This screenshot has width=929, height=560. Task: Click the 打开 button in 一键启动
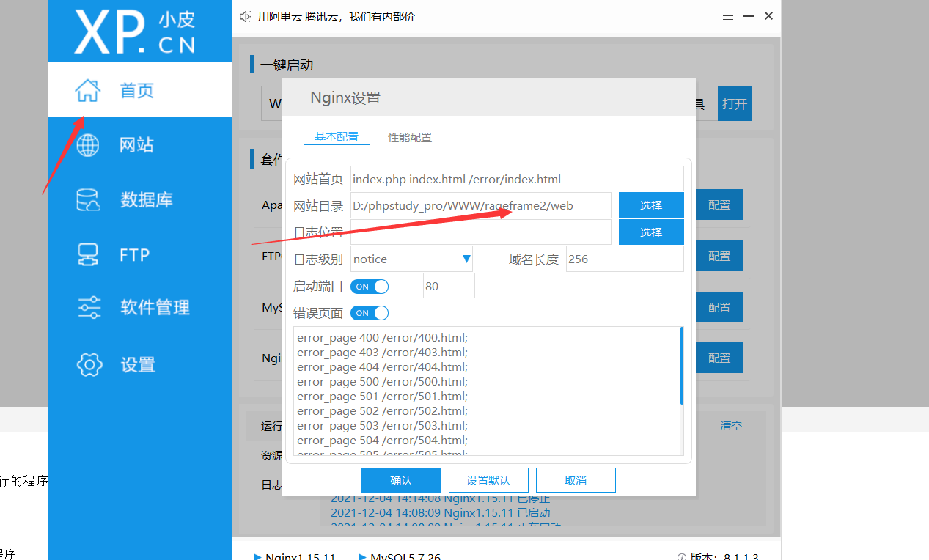click(735, 103)
